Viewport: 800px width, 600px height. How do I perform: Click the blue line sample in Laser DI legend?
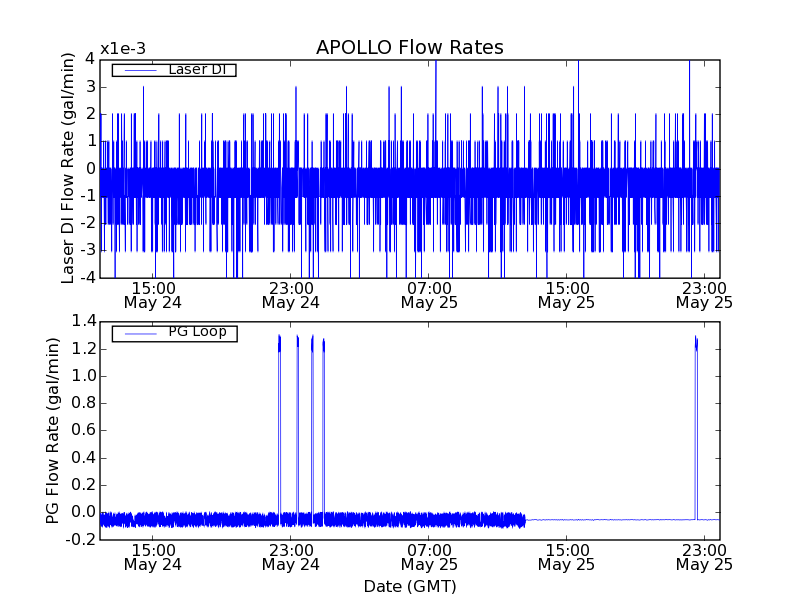[137, 70]
